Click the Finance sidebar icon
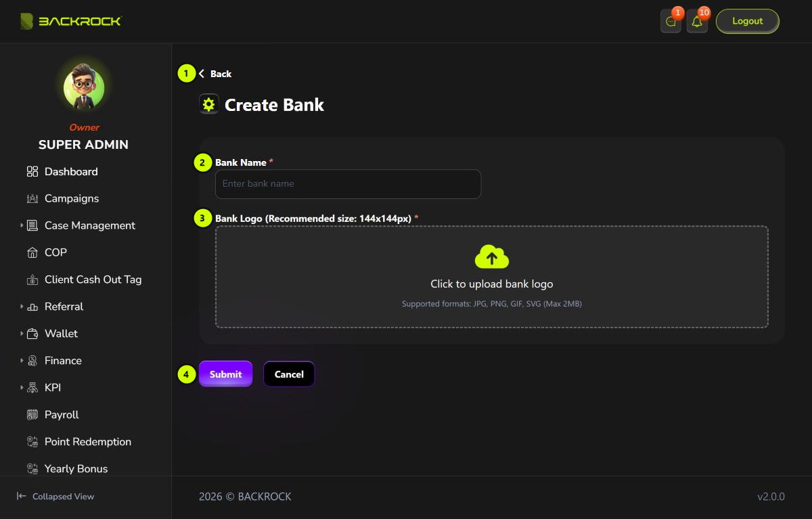 tap(32, 361)
